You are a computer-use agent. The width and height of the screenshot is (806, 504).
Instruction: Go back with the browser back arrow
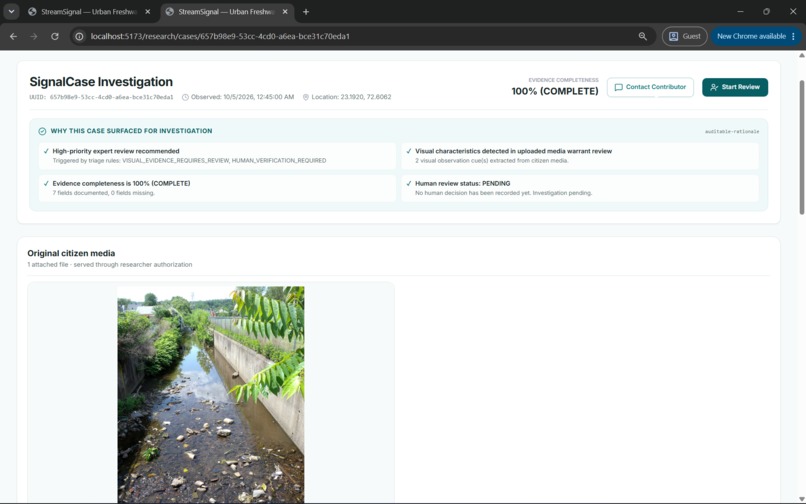(x=13, y=37)
